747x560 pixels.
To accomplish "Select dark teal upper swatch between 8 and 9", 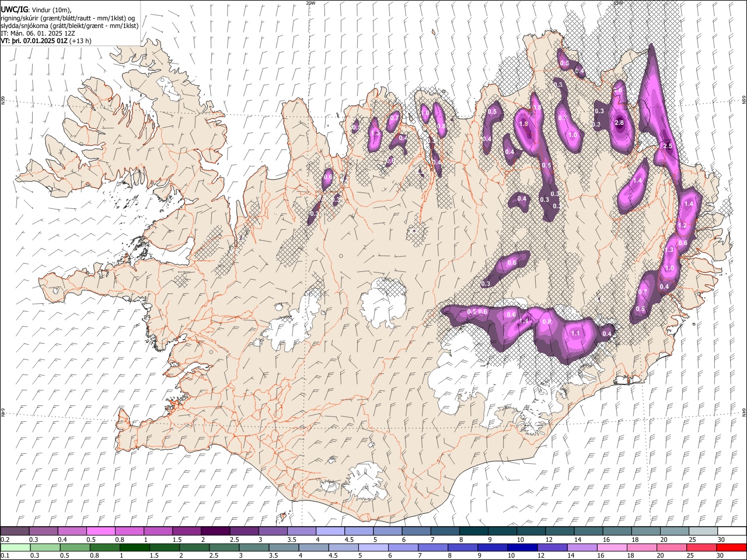I will click(x=473, y=531).
